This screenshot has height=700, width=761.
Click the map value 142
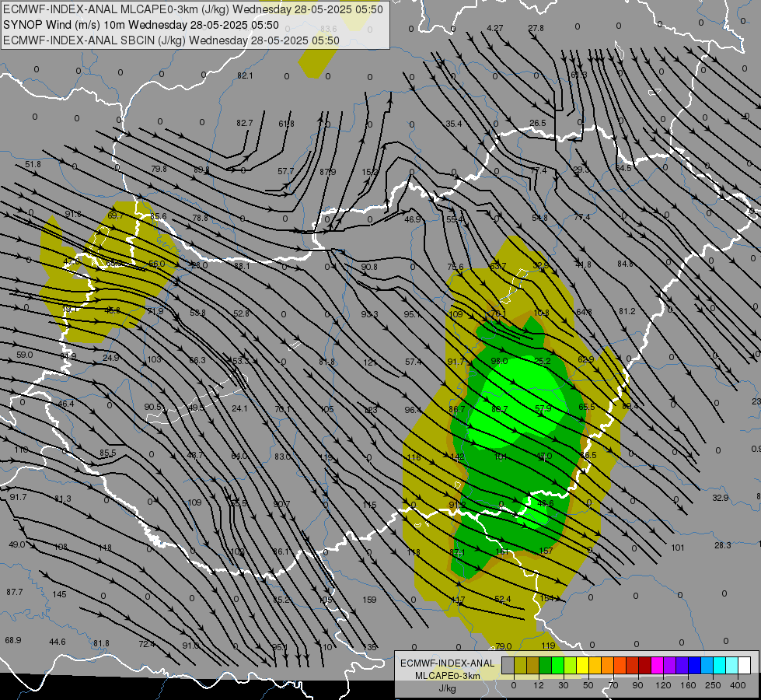(x=458, y=457)
